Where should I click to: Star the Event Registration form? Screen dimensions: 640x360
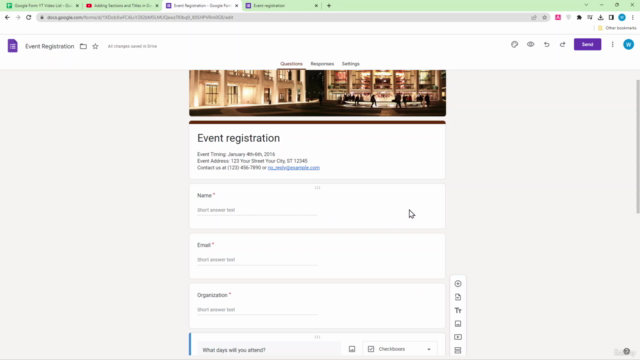96,46
